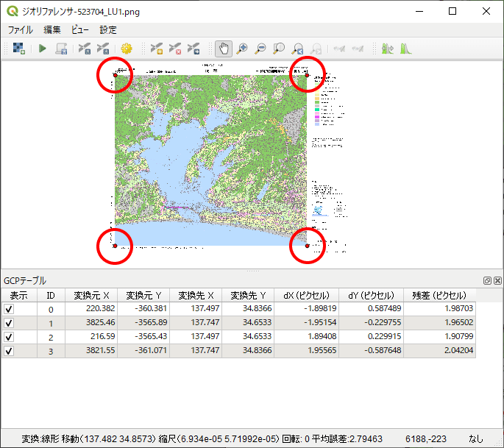Screen dimensions: 504x448
Task: Sort by 変換元 Y column header
Action: tap(143, 295)
